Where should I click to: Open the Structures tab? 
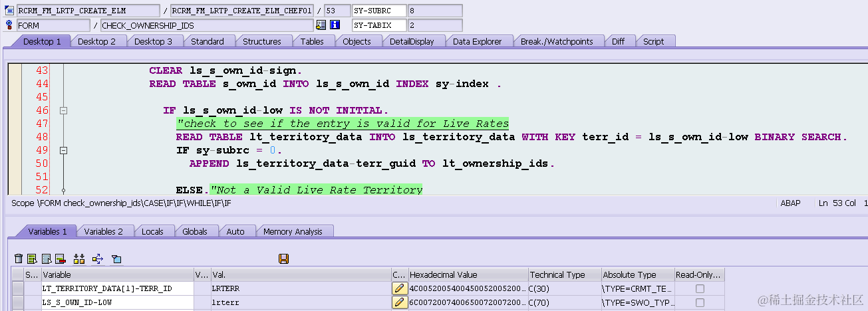262,41
